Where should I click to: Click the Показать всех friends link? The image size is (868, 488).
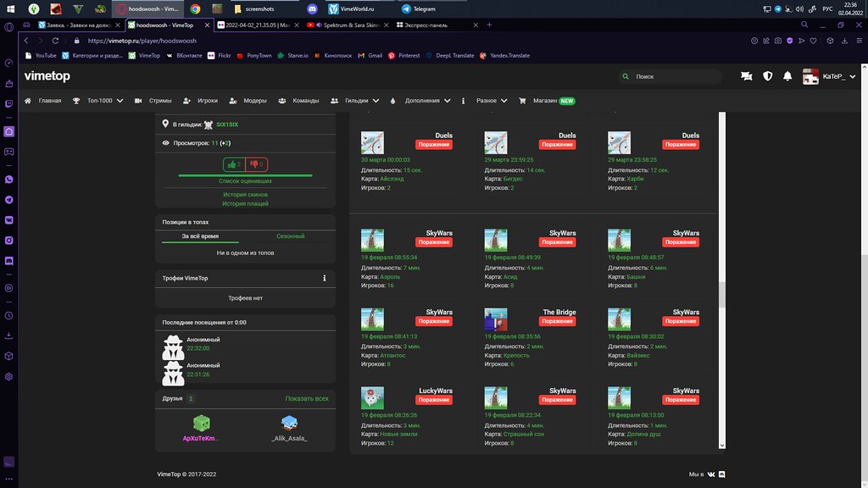(x=306, y=398)
